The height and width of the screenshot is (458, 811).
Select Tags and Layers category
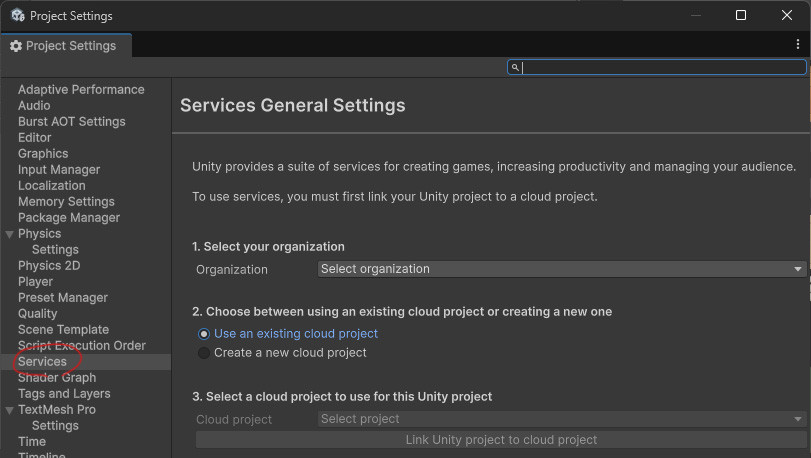coord(64,394)
